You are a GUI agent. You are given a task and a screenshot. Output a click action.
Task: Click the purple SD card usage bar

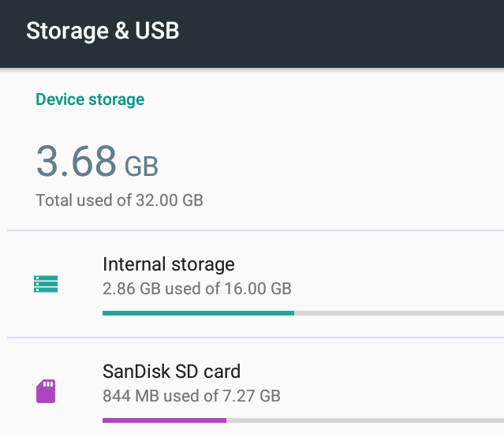[x=164, y=420]
